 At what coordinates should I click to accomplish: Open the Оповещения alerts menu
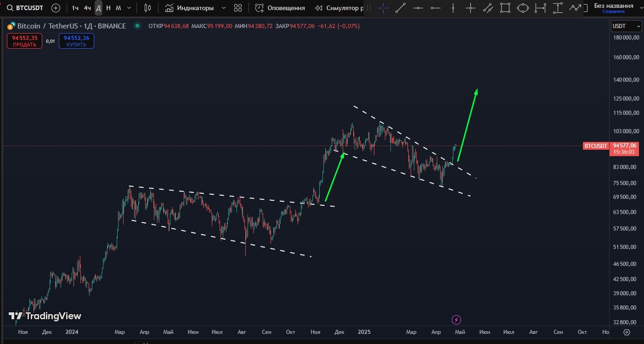280,8
